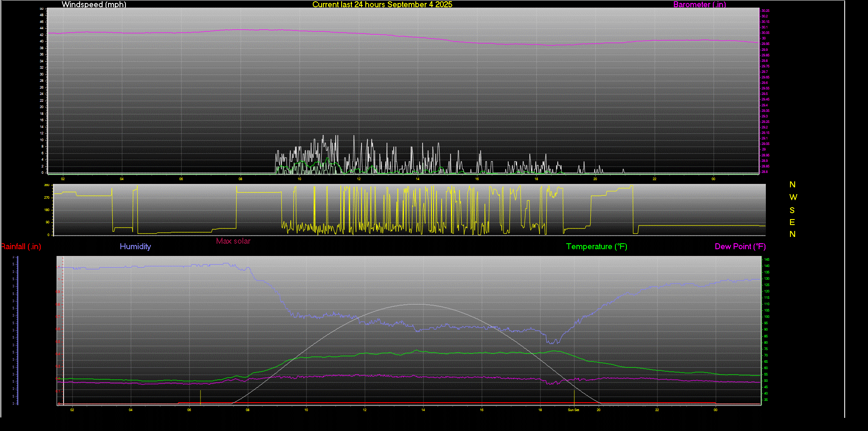This screenshot has height=431, width=868.
Task: Click hour "22" under the windspeed chart
Action: pos(654,179)
